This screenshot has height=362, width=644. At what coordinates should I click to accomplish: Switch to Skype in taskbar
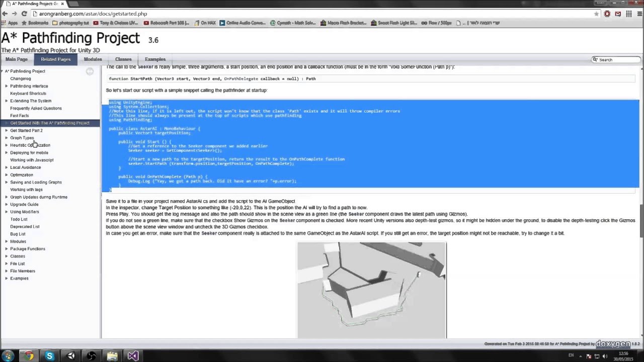point(49,356)
